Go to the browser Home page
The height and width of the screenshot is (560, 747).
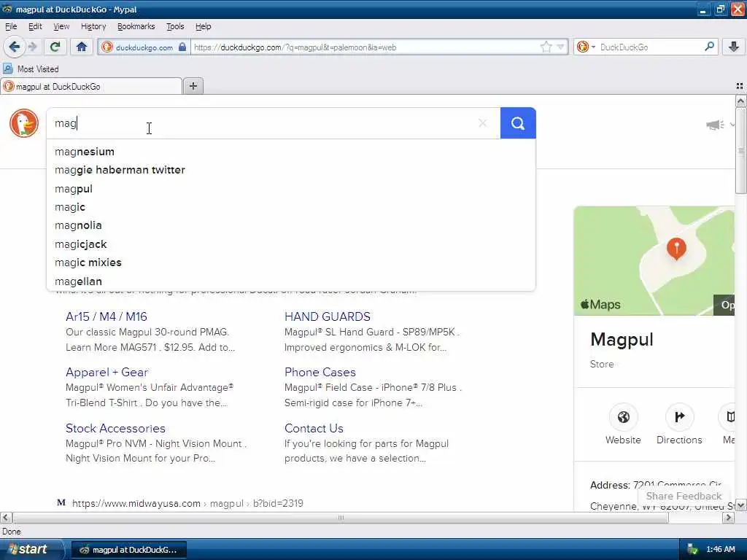[x=82, y=47]
